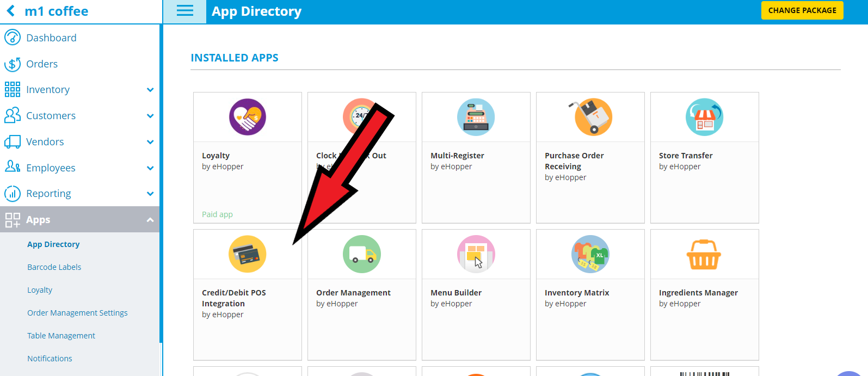Click the Installed Apps section heading
The image size is (868, 376).
tap(235, 58)
